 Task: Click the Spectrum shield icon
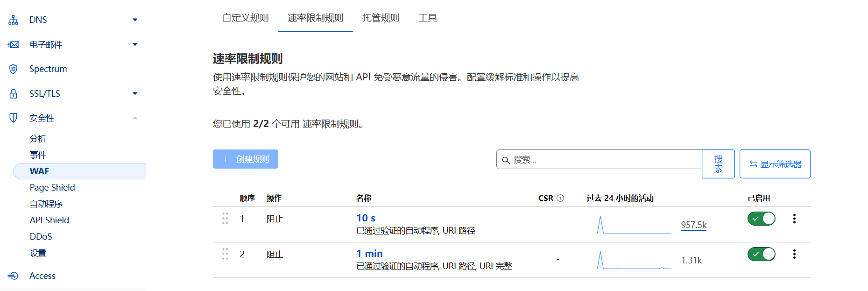tap(14, 69)
